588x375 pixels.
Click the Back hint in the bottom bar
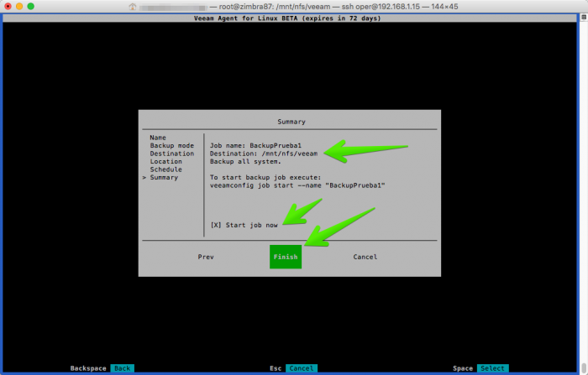123,368
